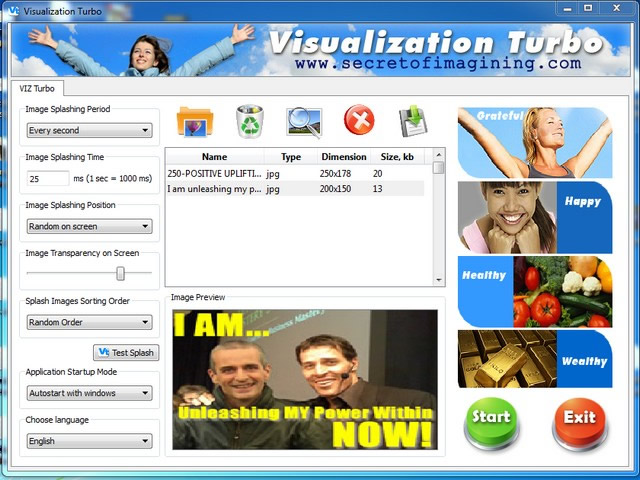Close the Visualization Turbo window
Viewport: 640px width, 480px height.
(x=617, y=9)
